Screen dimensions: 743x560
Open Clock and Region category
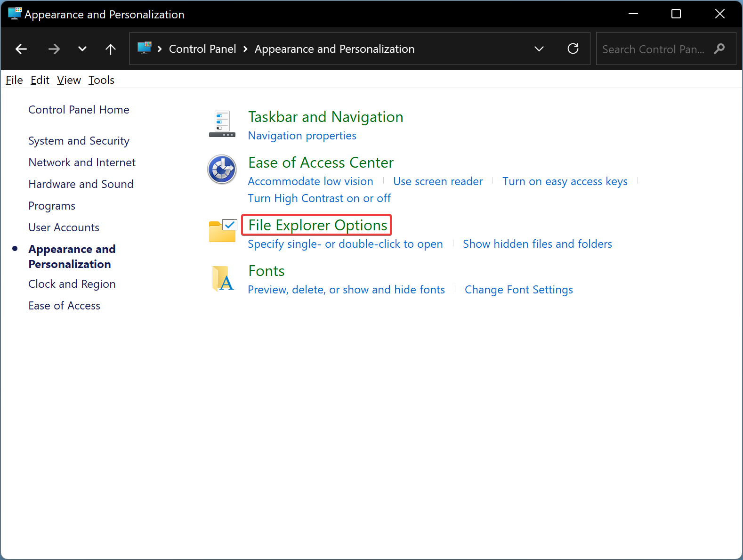pyautogui.click(x=72, y=284)
